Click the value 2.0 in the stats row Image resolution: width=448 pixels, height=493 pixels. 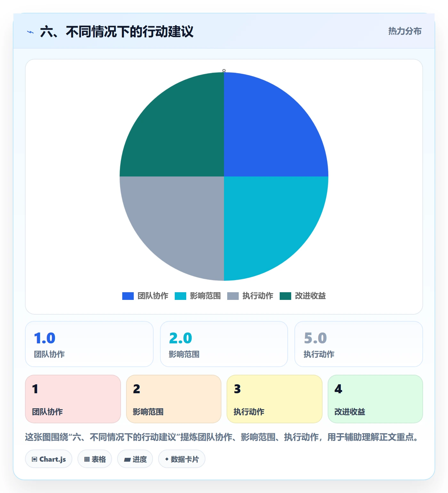(x=180, y=338)
